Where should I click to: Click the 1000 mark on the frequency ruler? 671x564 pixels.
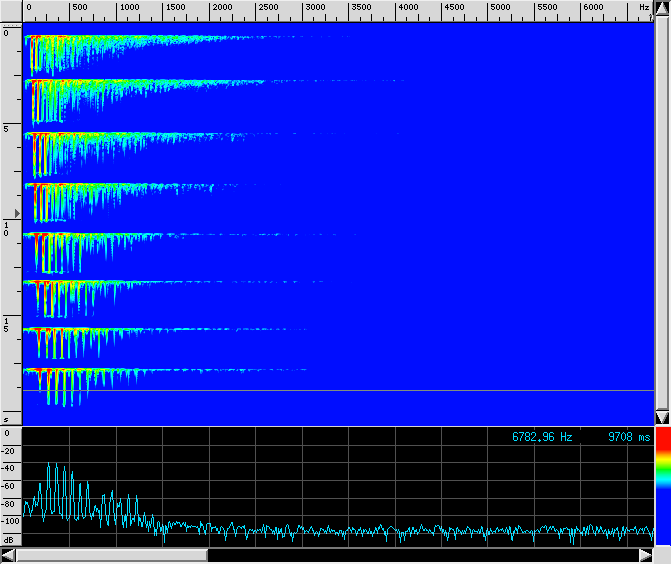point(128,8)
